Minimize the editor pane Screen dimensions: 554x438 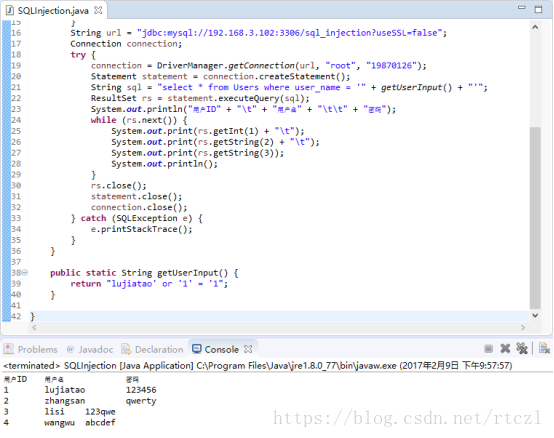521,8
